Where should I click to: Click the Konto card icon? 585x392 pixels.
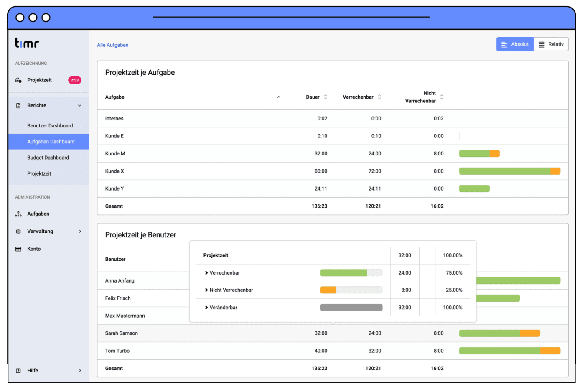point(18,249)
